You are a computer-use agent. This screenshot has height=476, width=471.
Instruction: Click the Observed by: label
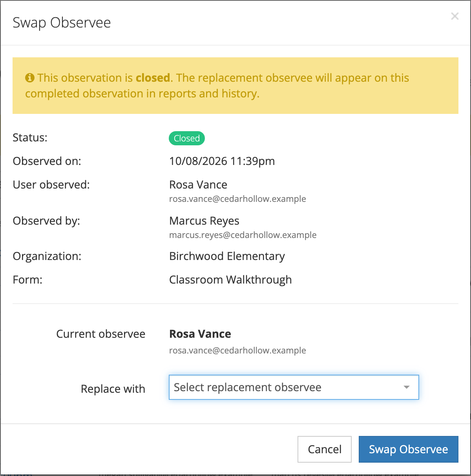point(46,221)
